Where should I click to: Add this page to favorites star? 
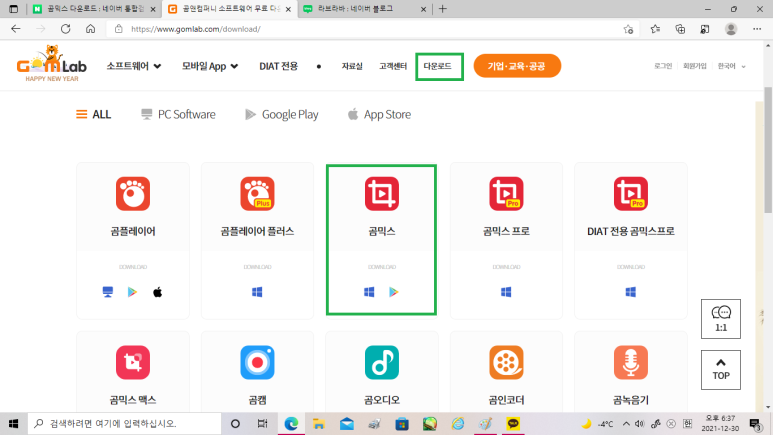[x=628, y=29]
